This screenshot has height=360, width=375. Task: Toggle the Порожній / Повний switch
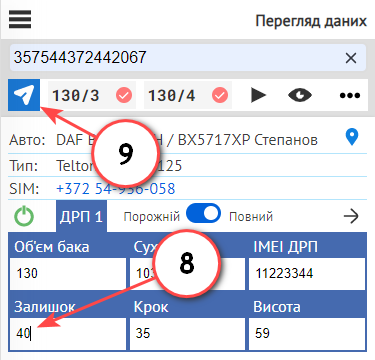pos(203,213)
